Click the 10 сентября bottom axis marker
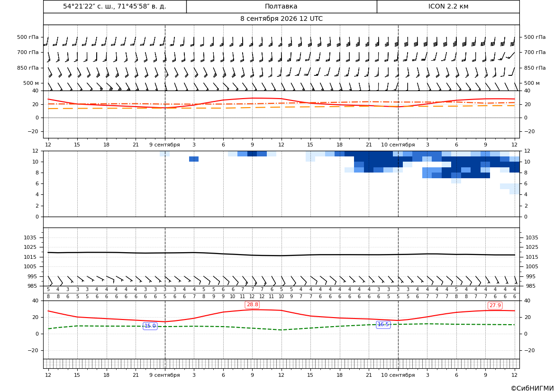 (x=398, y=375)
